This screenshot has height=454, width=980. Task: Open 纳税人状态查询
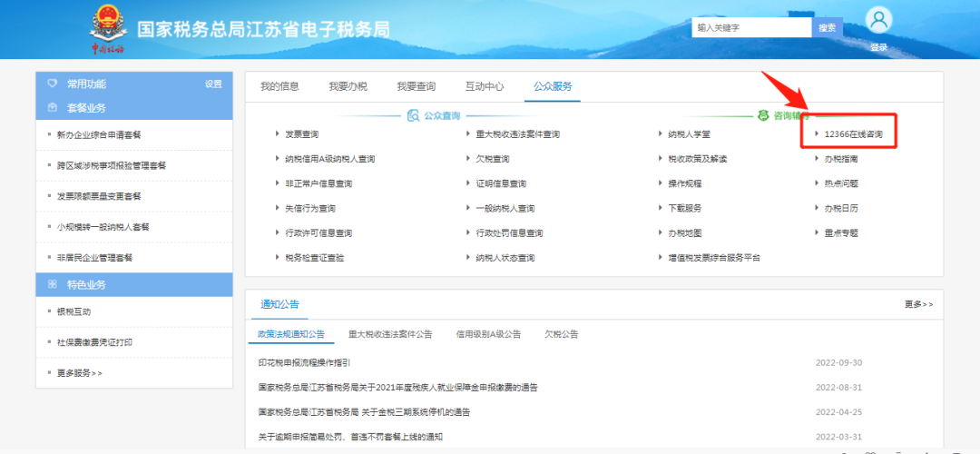(x=505, y=258)
